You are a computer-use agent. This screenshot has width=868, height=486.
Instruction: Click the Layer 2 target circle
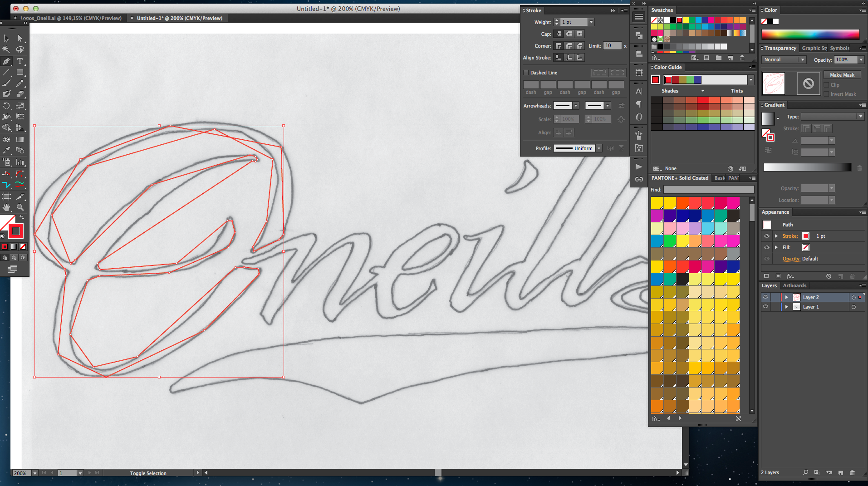coord(853,297)
